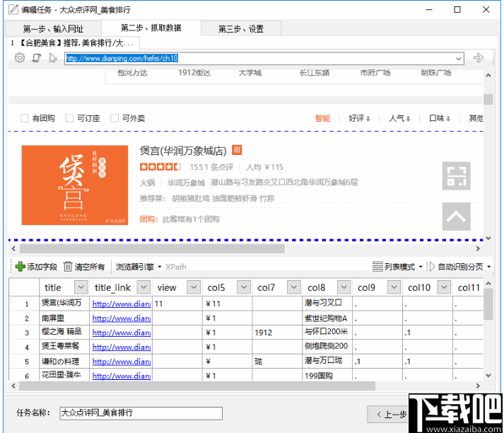Click the five-star rating image
The height and width of the screenshot is (433, 504).
(x=160, y=167)
